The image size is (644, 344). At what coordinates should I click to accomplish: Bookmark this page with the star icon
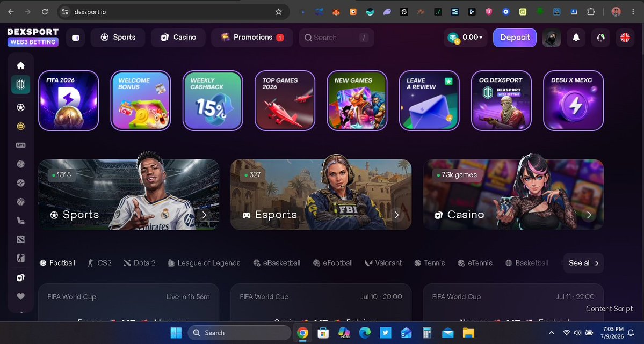(278, 12)
